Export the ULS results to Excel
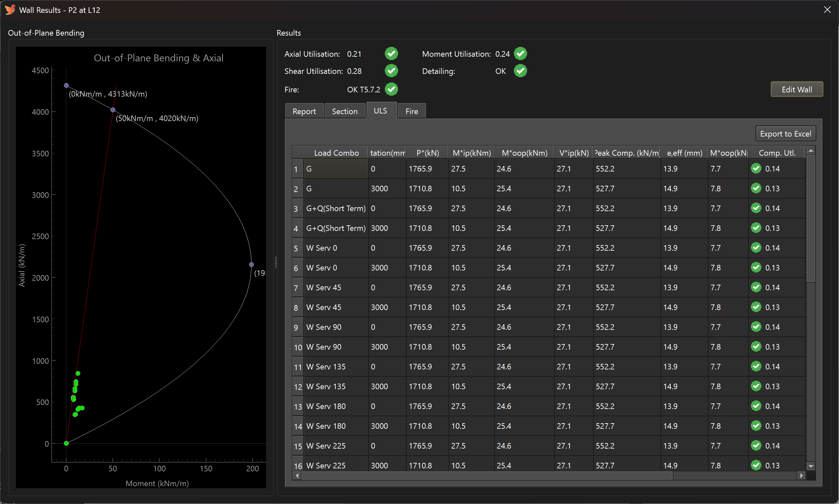839x504 pixels. click(786, 134)
